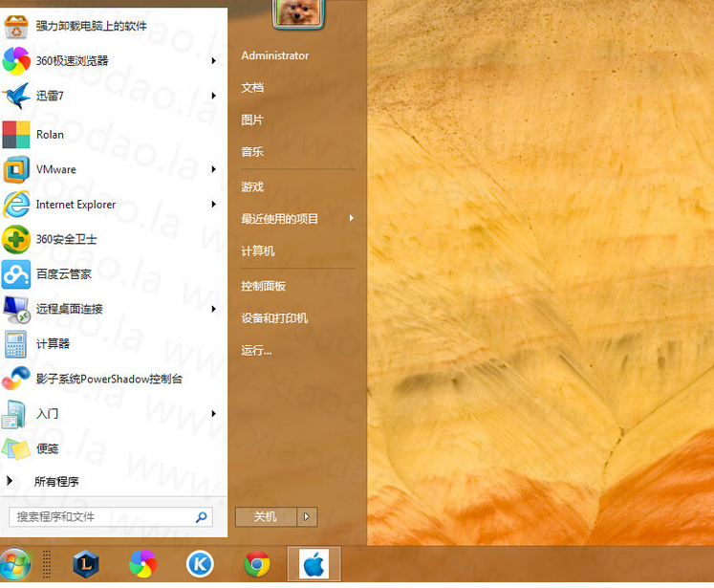Expand VMware jump list arrow

click(x=213, y=169)
